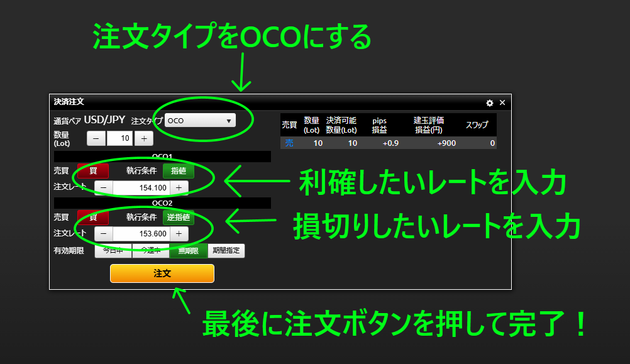Decrease the 数量 (Lot) with the minus button
Screen dimensions: 630x364
(x=96, y=138)
